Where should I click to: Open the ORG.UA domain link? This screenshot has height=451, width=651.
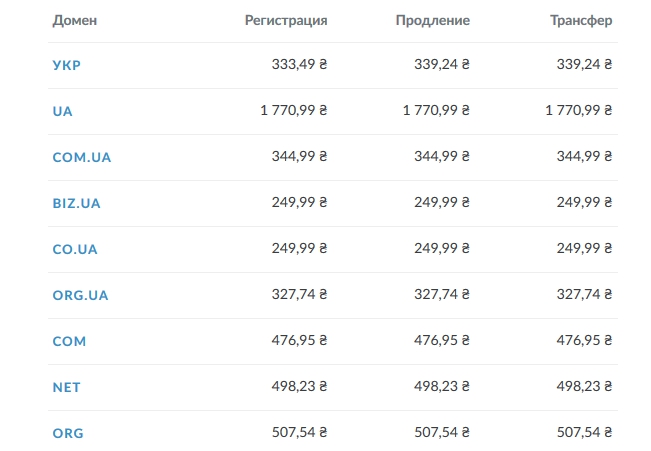[80, 296]
